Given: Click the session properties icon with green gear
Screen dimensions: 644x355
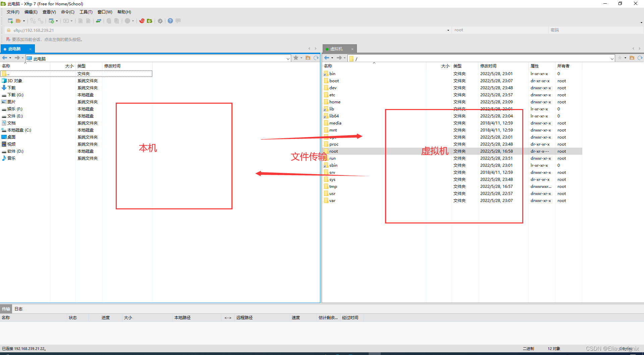Looking at the screenshot, I should [51, 21].
